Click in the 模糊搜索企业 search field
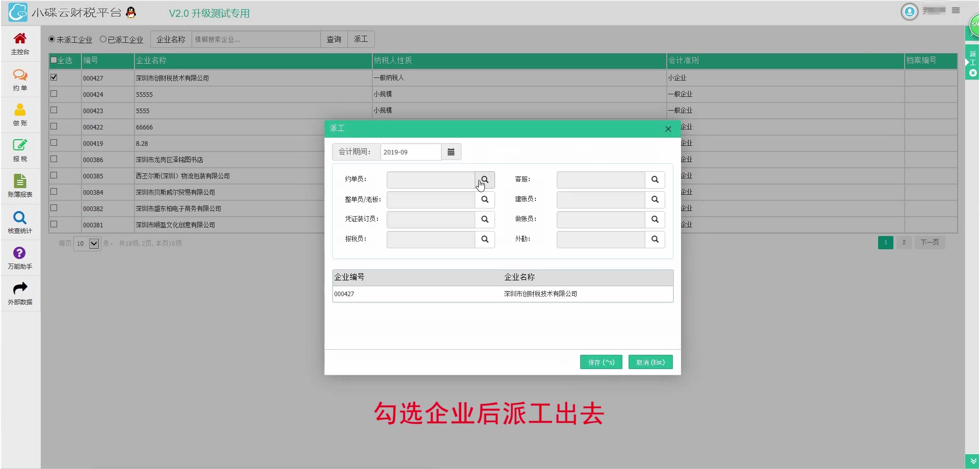980x469 pixels. coord(256,39)
